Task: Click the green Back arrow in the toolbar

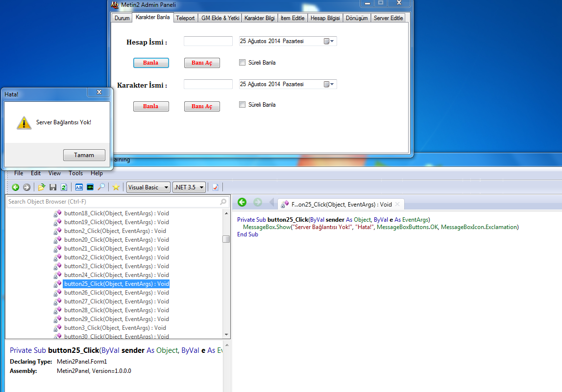Action: coord(15,187)
